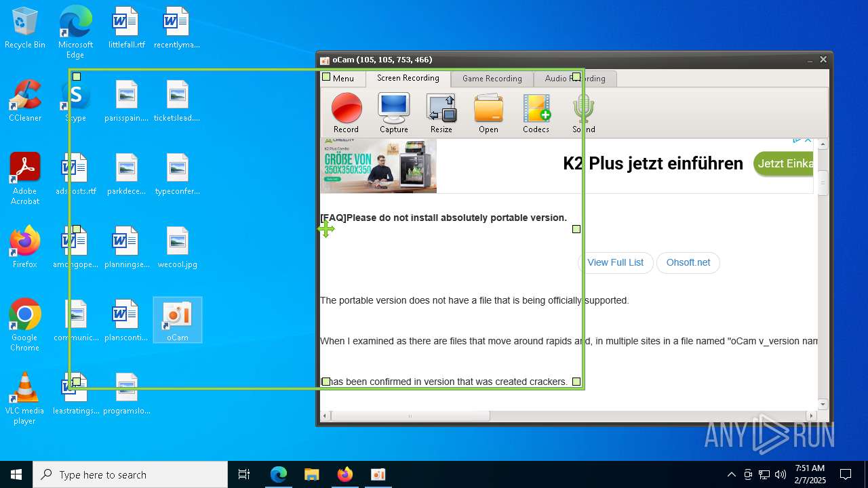Click the Jetzt Einkaufen ad button
The height and width of the screenshot is (488, 868).
tap(783, 163)
